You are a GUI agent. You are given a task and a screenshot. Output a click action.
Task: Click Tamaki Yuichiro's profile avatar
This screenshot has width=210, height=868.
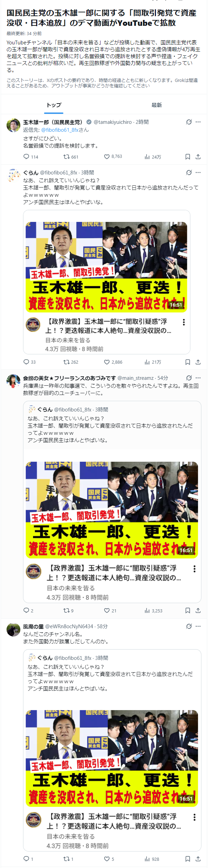[x=13, y=125]
